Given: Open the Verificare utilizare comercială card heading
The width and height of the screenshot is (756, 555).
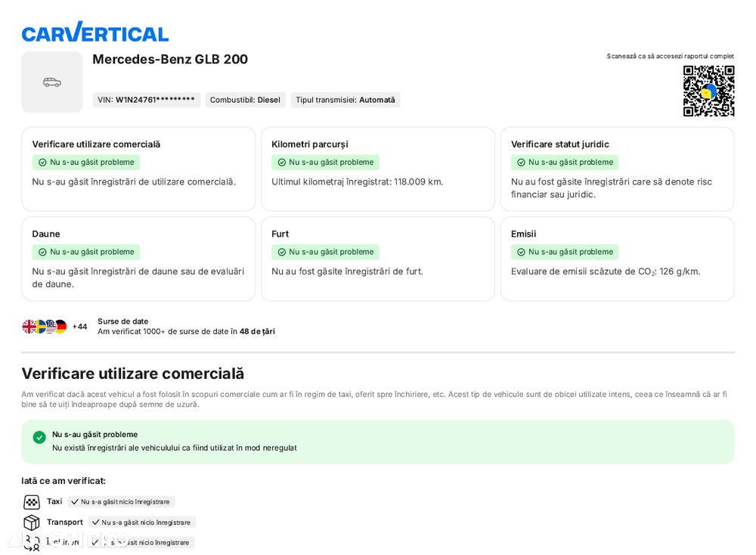Looking at the screenshot, I should [97, 144].
